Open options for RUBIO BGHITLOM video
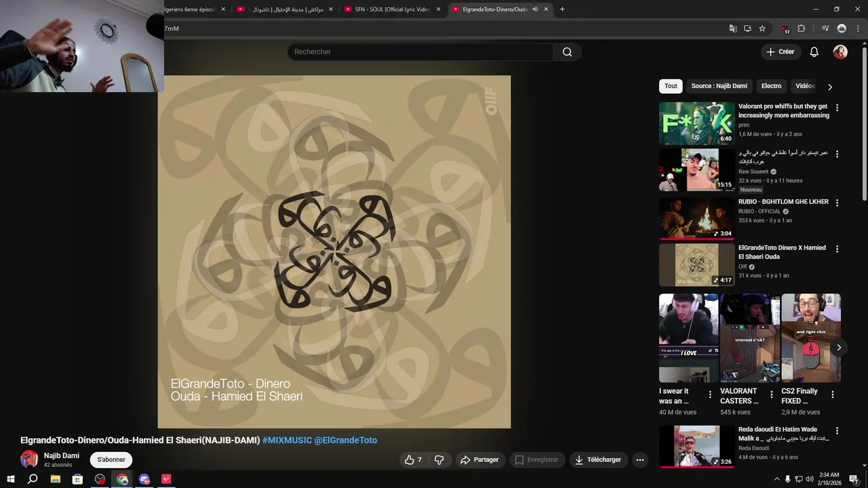Screen dimensions: 868x488 (x=837, y=203)
